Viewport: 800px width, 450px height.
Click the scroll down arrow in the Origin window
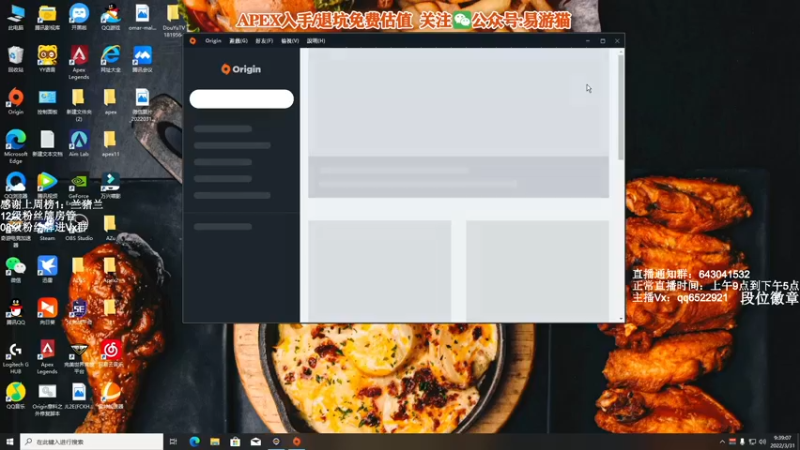coord(621,318)
